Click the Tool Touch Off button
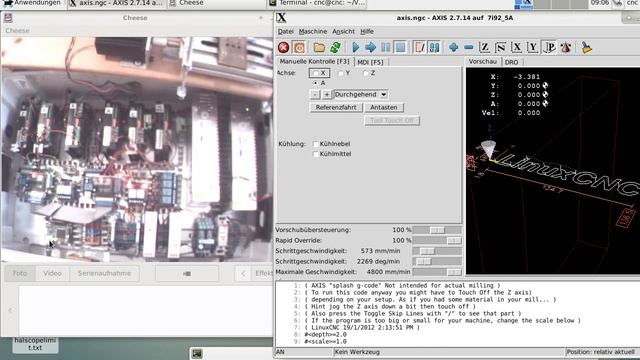This screenshot has width=640, height=360. 392,120
